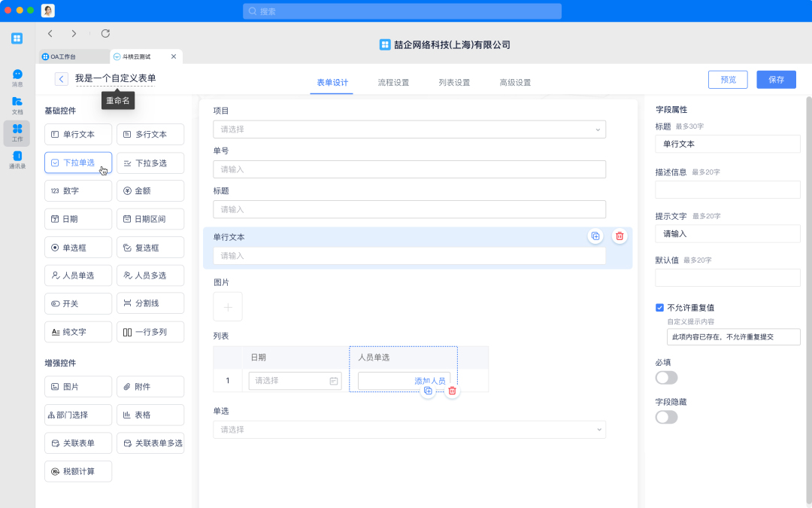Open 消息 in the left sidebar
The width and height of the screenshot is (812, 508).
17,78
